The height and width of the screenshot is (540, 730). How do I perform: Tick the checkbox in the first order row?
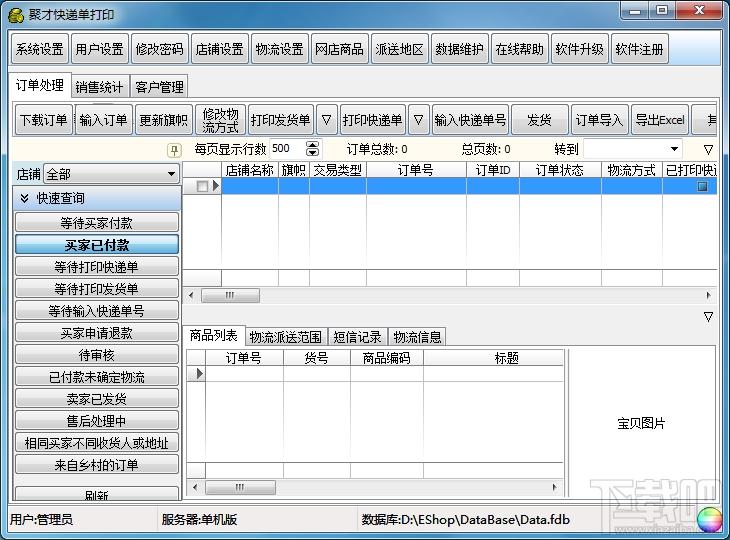(x=202, y=186)
